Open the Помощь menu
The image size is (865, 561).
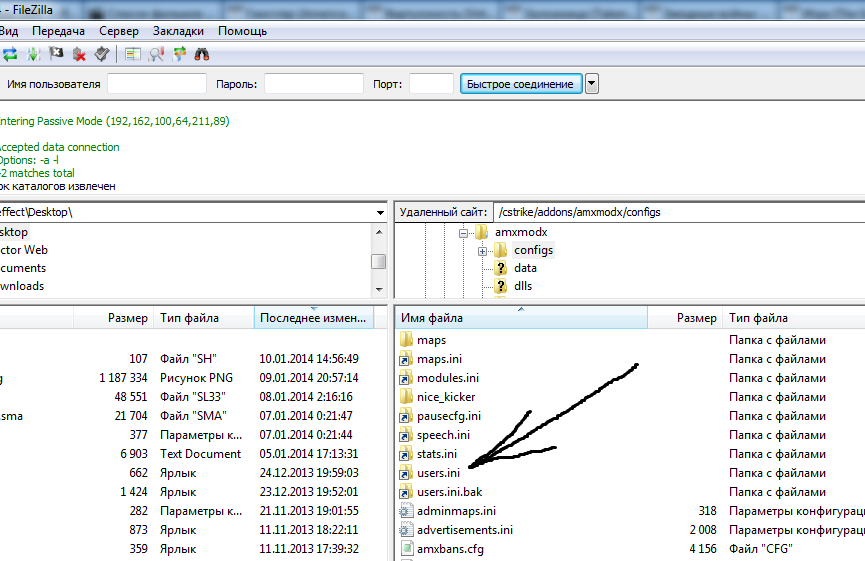pyautogui.click(x=242, y=31)
